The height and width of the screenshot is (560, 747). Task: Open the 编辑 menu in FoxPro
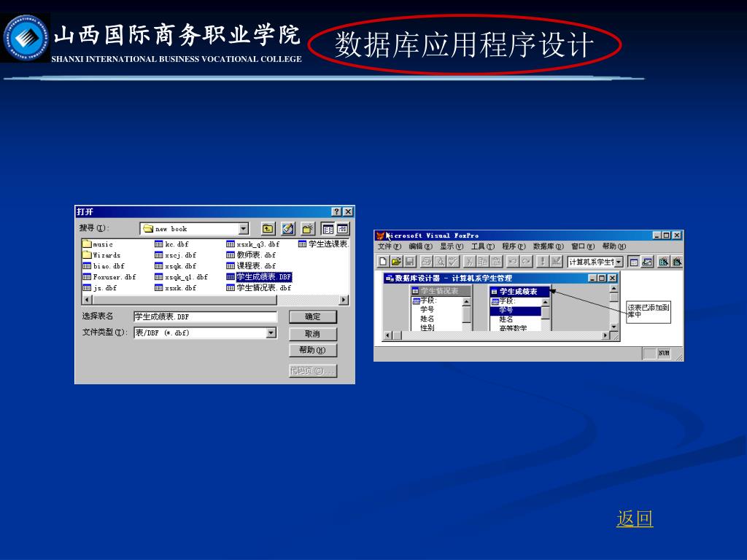420,246
